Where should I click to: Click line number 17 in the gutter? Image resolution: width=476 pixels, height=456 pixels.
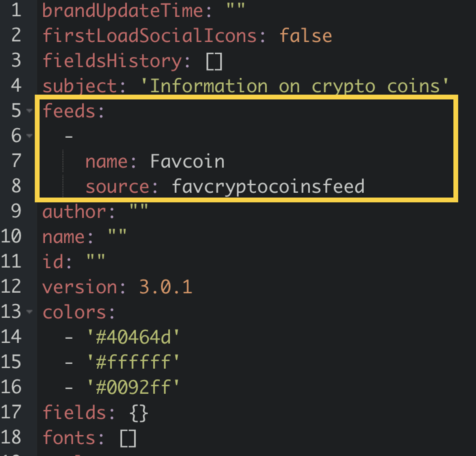11,412
